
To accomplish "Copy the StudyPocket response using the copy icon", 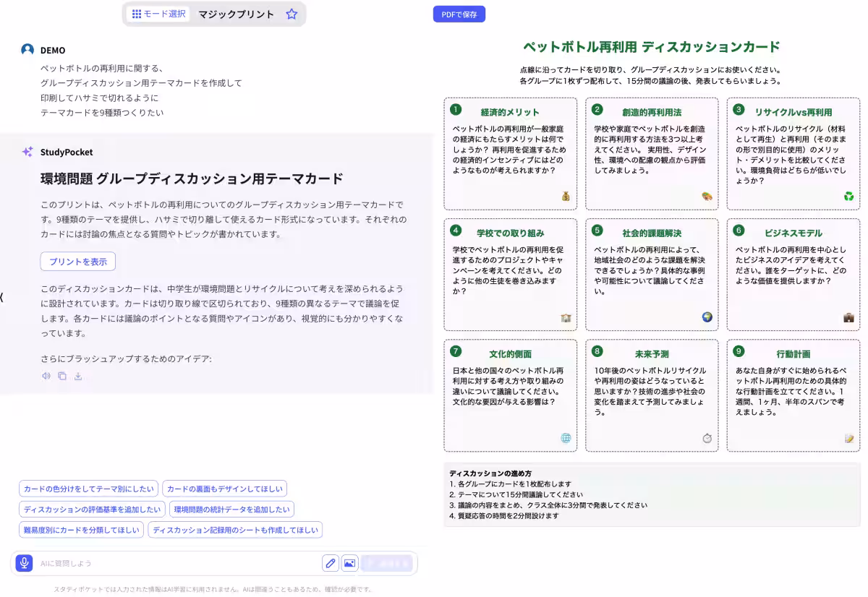I will pyautogui.click(x=61, y=376).
